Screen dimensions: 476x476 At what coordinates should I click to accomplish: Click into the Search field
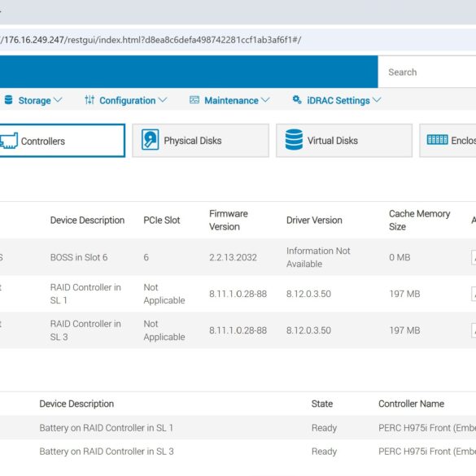(x=427, y=72)
